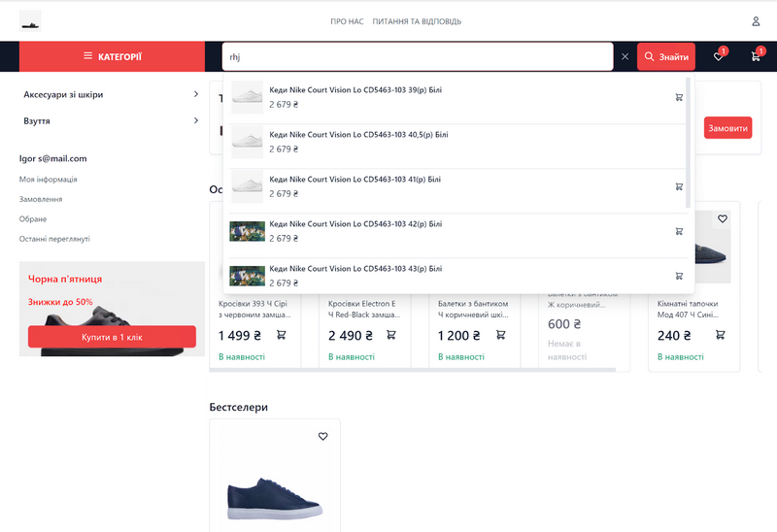This screenshot has height=532, width=777.
Task: Clear the search field with X
Action: (625, 56)
